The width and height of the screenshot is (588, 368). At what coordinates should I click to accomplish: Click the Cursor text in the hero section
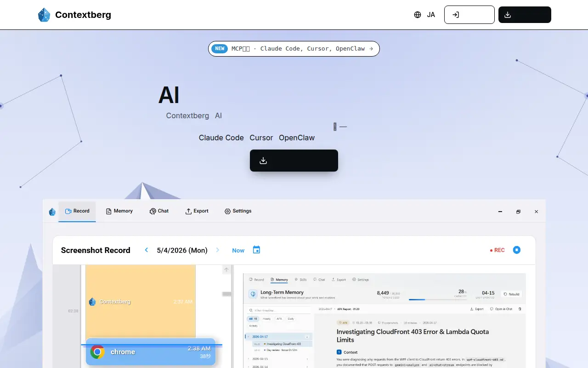click(261, 138)
